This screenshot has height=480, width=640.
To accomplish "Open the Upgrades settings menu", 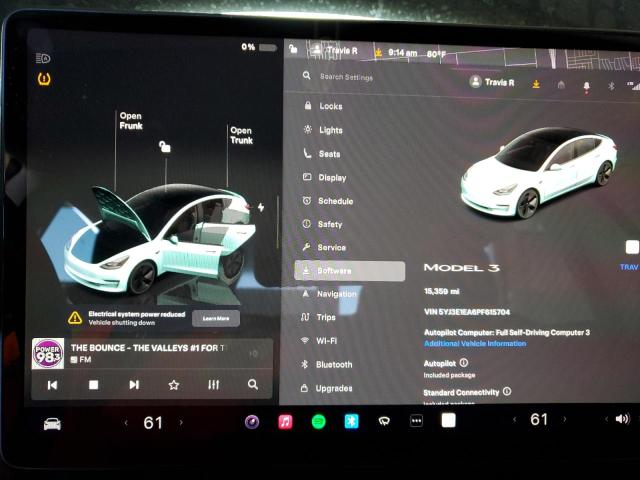I will pyautogui.click(x=326, y=388).
